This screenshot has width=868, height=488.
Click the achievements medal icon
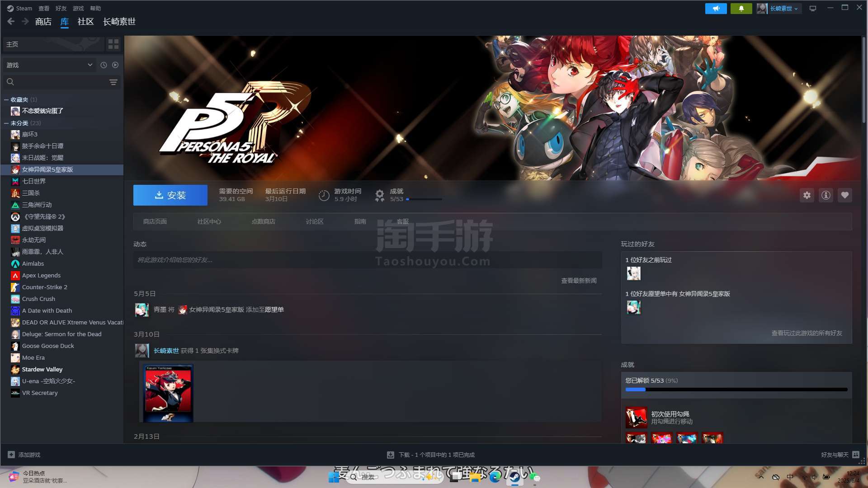379,196
